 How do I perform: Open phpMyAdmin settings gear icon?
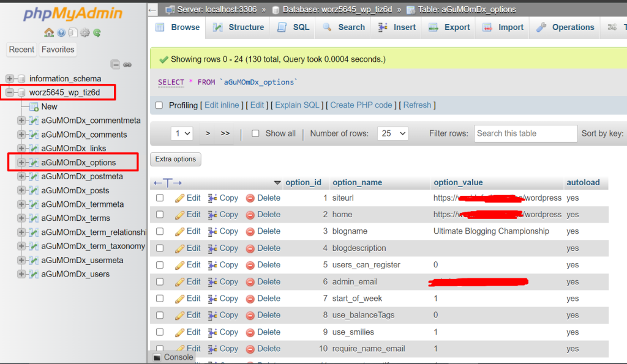tap(84, 32)
